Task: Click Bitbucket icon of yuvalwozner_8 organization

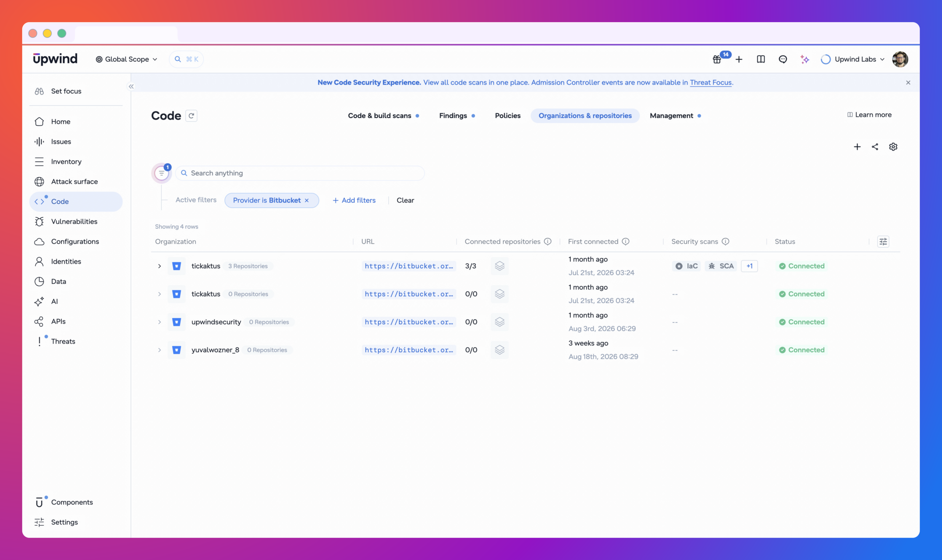Action: click(x=176, y=350)
